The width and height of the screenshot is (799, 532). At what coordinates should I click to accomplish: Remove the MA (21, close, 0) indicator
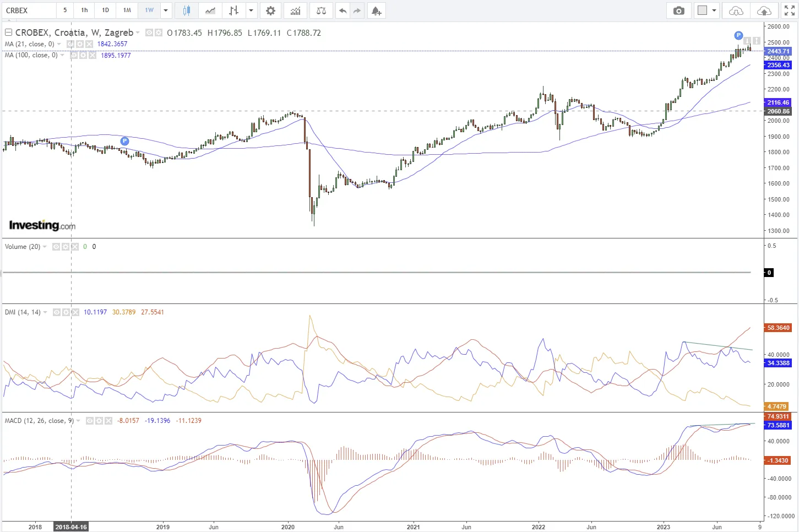tap(88, 44)
